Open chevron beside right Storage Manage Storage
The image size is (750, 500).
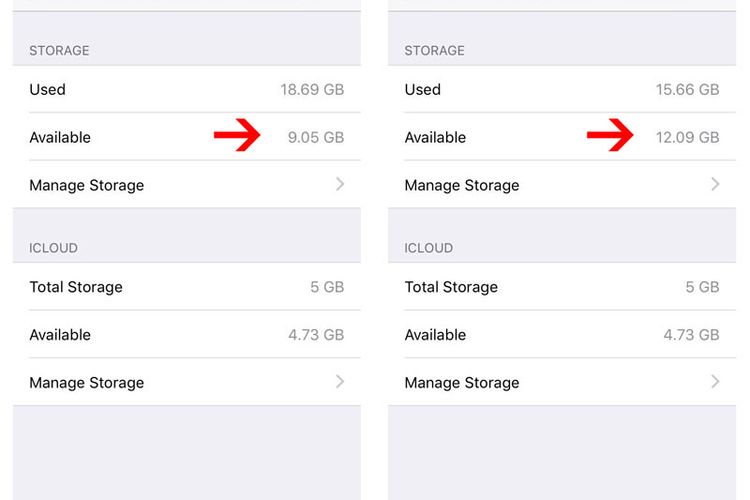click(x=715, y=184)
